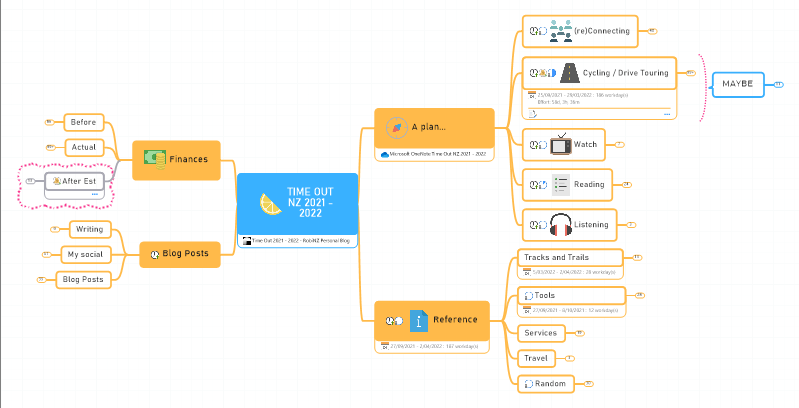Viewport: 799px width, 408px height.
Task: Open the Microsoft OneNote Time Out NZ link
Action: pos(435,155)
